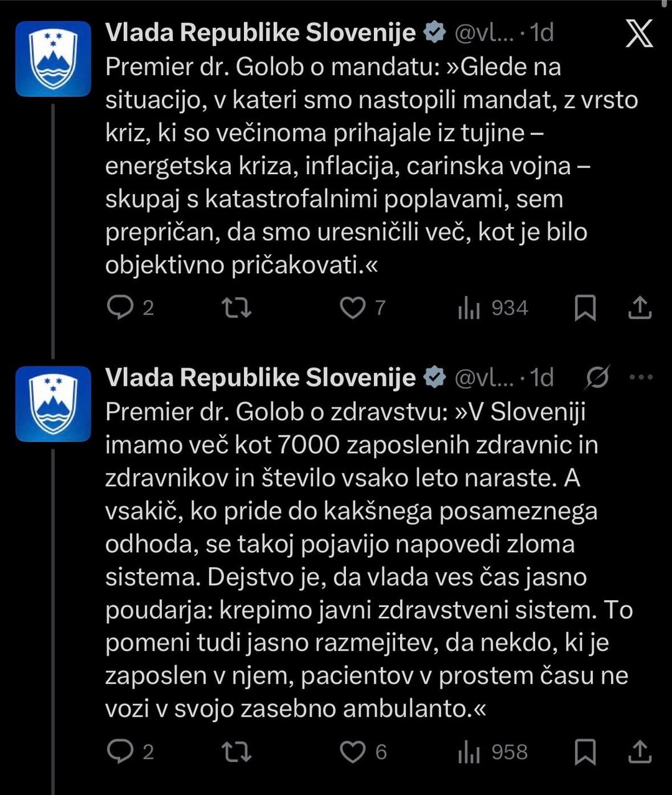672x795 pixels.
Task: Open Vlada Republike Slovenije profile from first tweet
Action: point(260,32)
